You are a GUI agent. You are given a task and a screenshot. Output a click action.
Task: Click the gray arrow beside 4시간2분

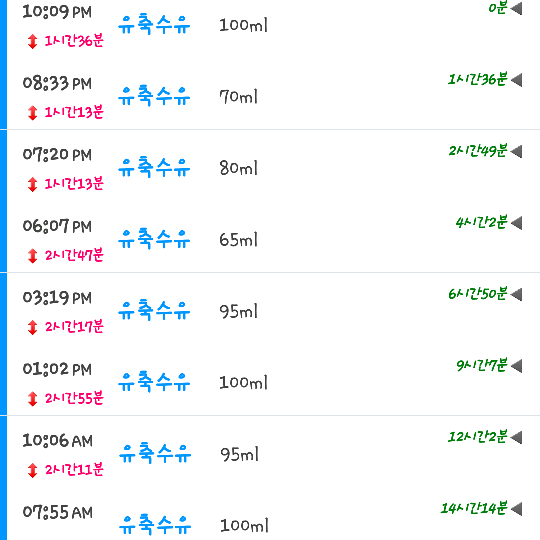click(516, 223)
